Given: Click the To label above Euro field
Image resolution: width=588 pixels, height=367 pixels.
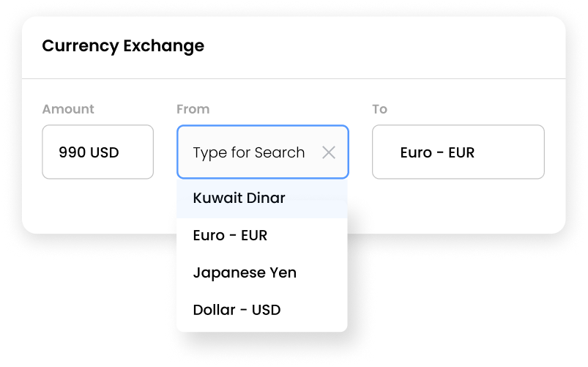Looking at the screenshot, I should click(x=379, y=109).
